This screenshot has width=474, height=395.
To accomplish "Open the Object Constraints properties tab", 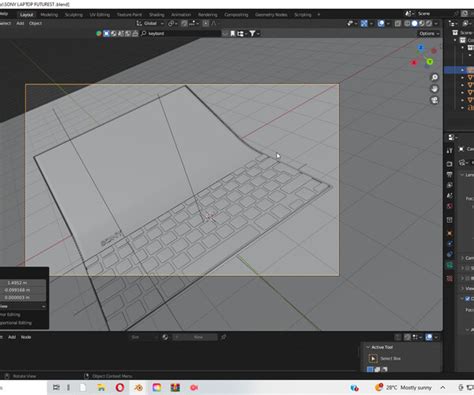I will 450,254.
